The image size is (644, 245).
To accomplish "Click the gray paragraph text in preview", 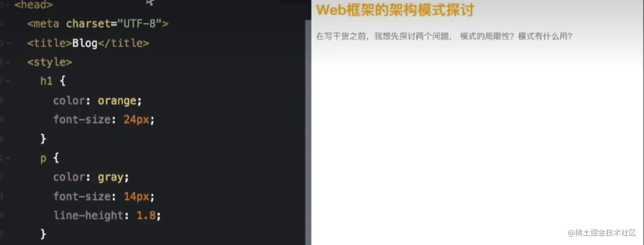I will pos(444,36).
